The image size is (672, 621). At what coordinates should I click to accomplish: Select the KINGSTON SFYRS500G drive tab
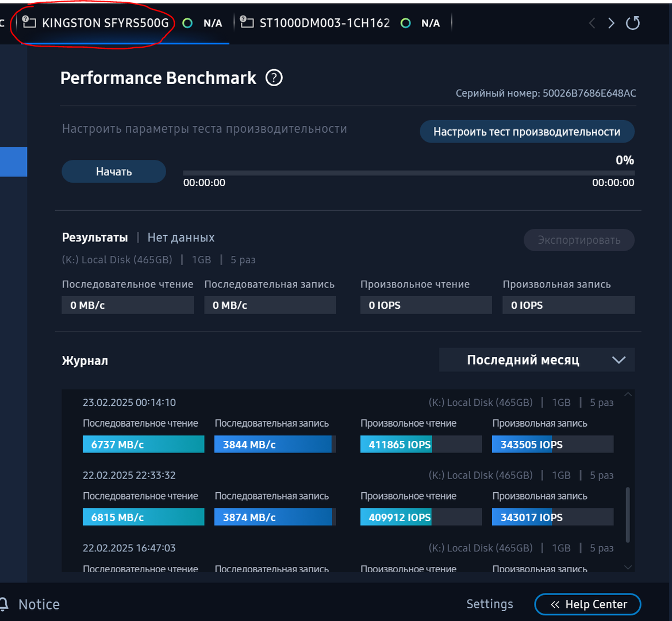point(105,23)
